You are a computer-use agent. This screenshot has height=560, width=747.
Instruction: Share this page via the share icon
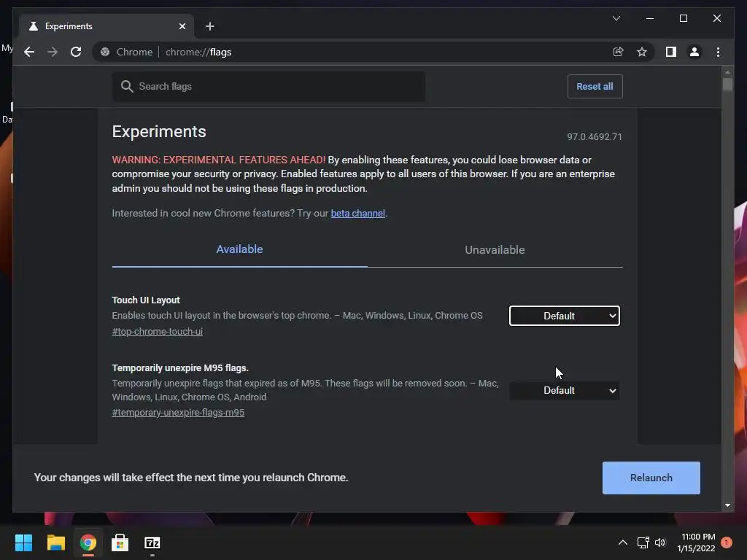pos(618,52)
